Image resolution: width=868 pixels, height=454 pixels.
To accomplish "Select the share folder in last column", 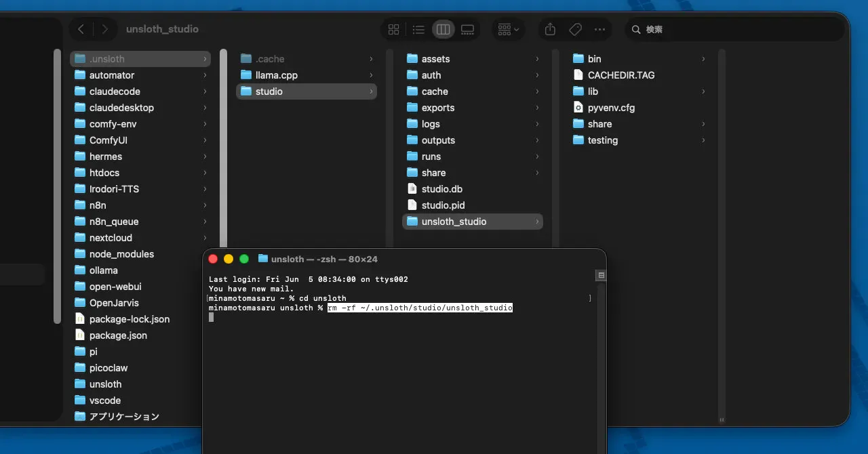I will pos(639,124).
